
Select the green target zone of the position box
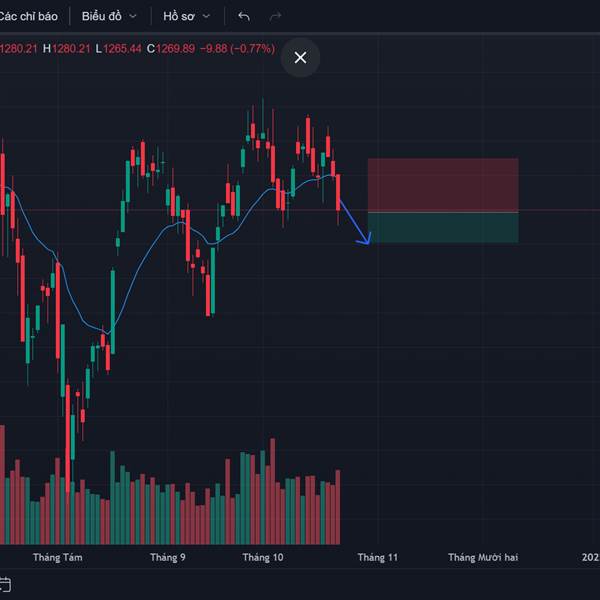coord(443,228)
